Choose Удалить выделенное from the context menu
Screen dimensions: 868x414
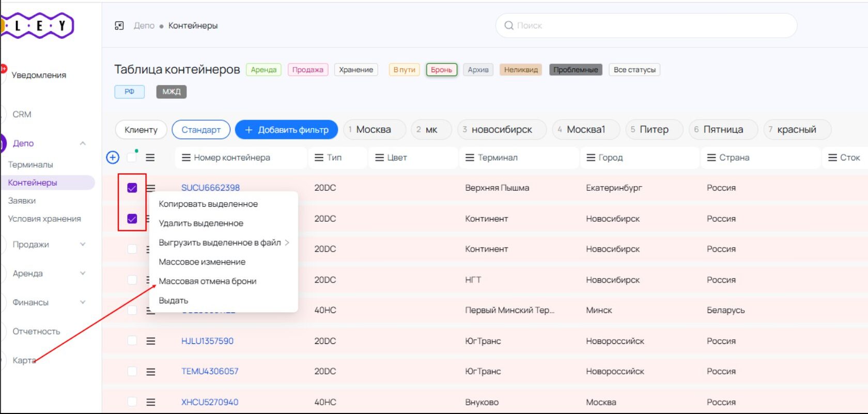224,223
